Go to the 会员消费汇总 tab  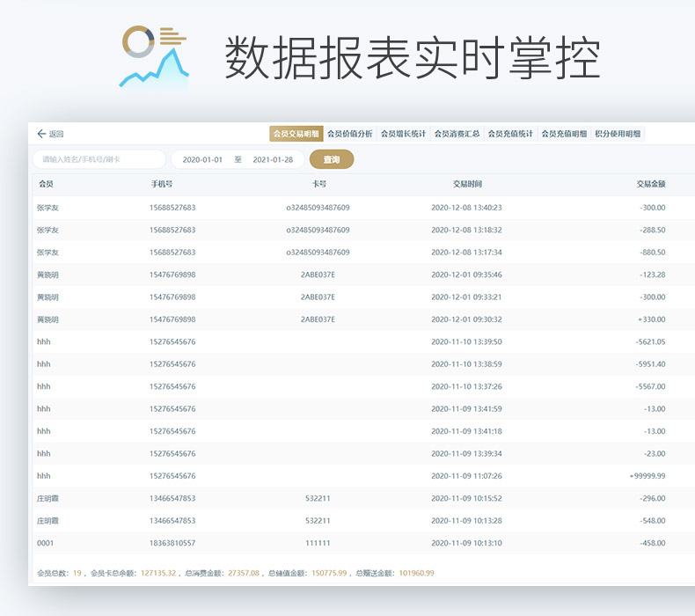point(457,134)
